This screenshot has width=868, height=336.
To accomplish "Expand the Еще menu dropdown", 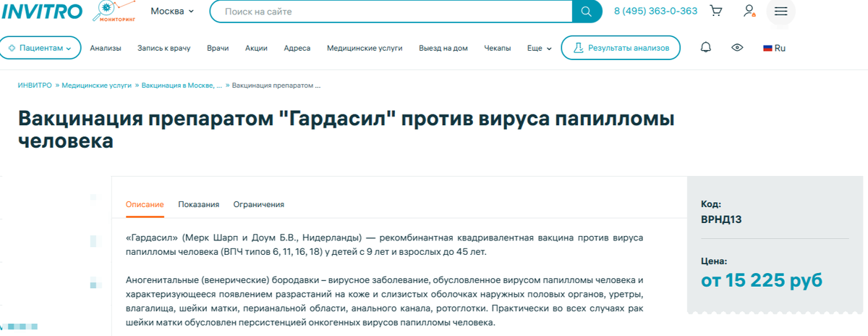I will (540, 49).
